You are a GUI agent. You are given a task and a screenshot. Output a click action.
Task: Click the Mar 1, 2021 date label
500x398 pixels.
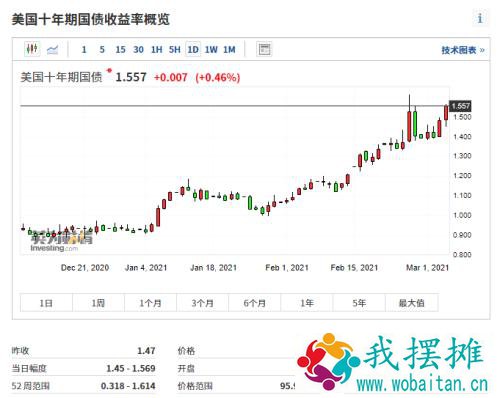pos(427,268)
